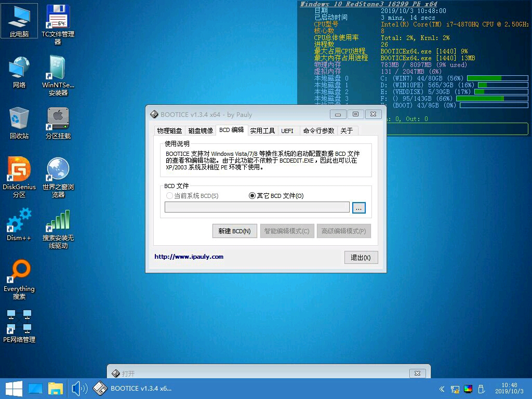Screen dimensions: 532x399
Task: Open the http://www.ipauly.com link
Action: (x=189, y=257)
